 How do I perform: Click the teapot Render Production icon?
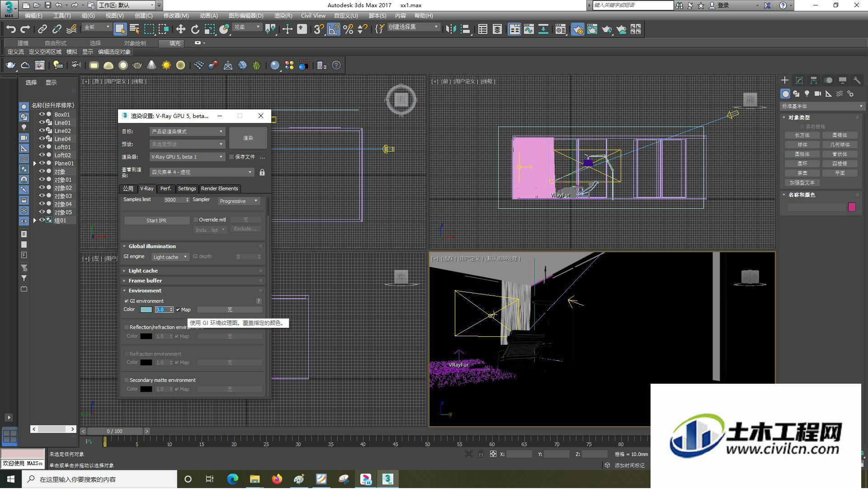coord(606,29)
